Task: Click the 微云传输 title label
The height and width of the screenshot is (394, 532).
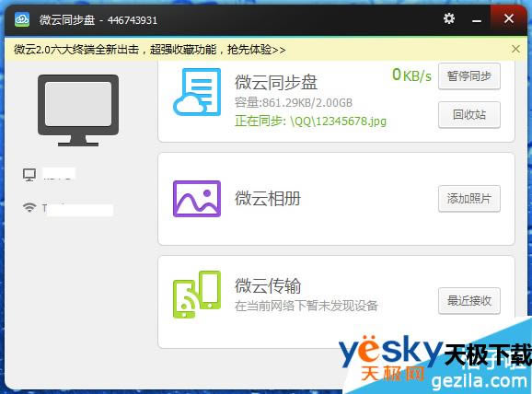Action: (x=268, y=285)
